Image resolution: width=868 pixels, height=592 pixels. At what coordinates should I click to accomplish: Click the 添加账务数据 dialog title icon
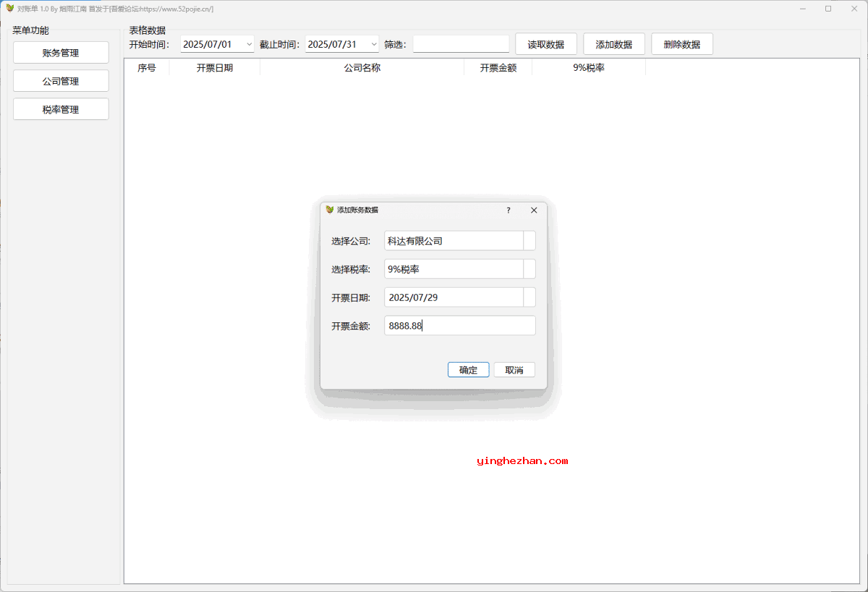330,210
